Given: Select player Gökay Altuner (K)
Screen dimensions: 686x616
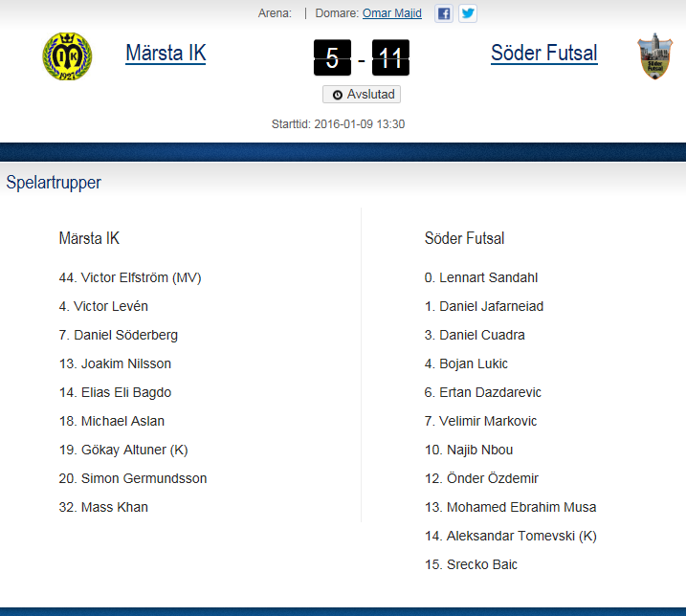Looking at the screenshot, I should coord(125,450).
